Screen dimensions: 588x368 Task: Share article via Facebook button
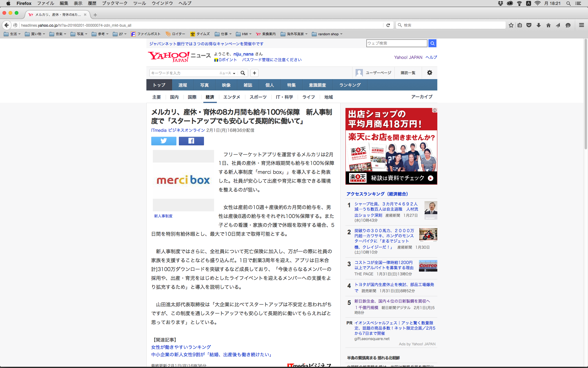point(191,141)
